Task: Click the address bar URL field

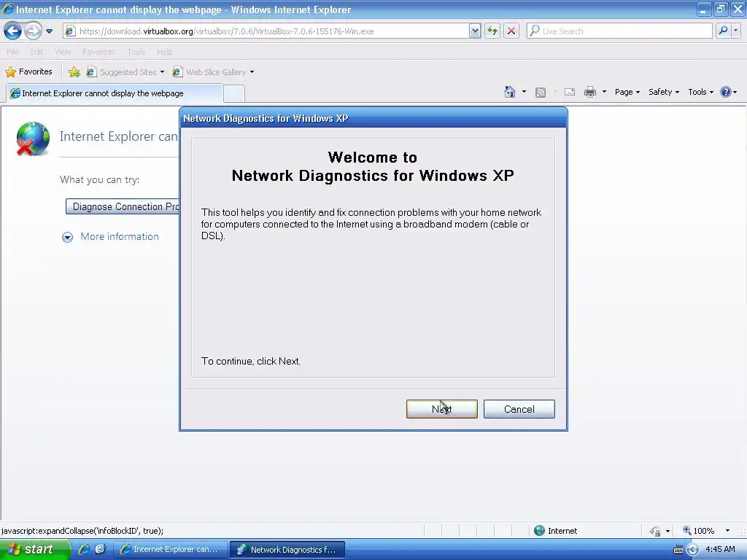Action: tap(271, 31)
